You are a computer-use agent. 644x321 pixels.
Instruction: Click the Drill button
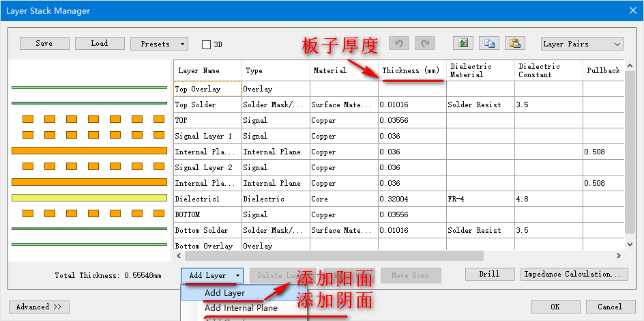[489, 275]
